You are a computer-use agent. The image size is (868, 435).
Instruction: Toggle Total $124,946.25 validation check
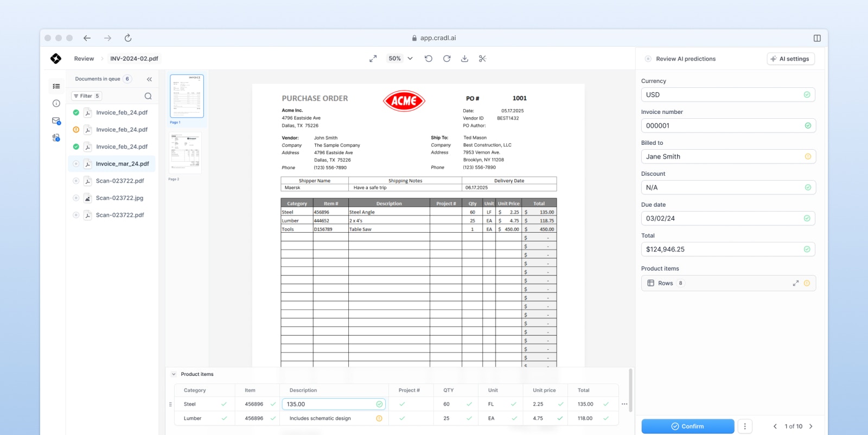[x=807, y=250]
